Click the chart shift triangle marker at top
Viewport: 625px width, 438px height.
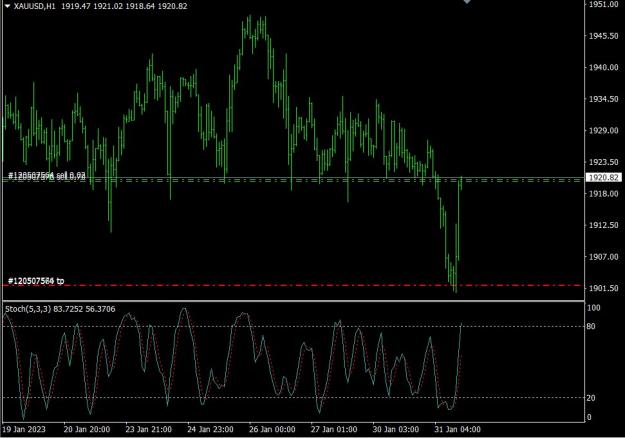467,2
